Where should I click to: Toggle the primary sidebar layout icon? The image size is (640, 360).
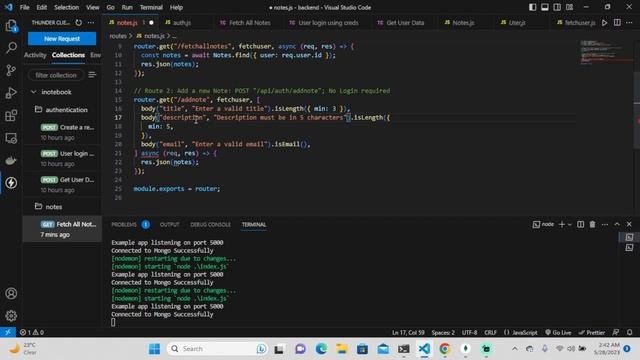532,7
